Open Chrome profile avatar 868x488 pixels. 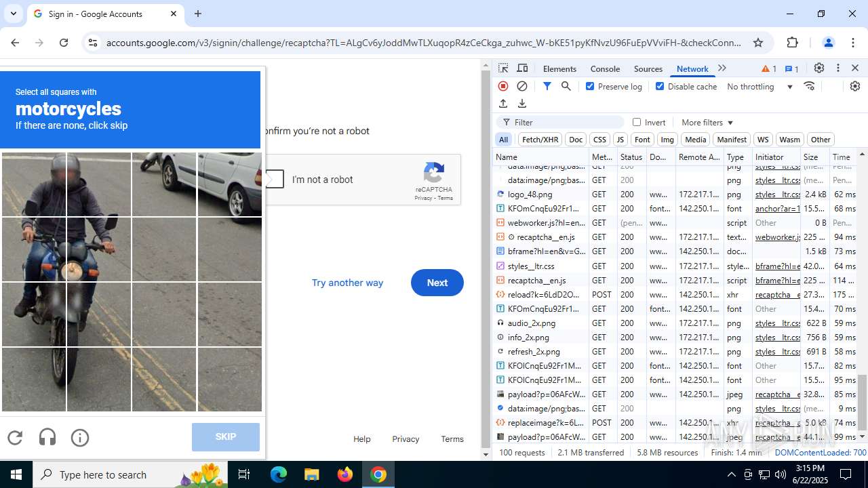(x=828, y=43)
